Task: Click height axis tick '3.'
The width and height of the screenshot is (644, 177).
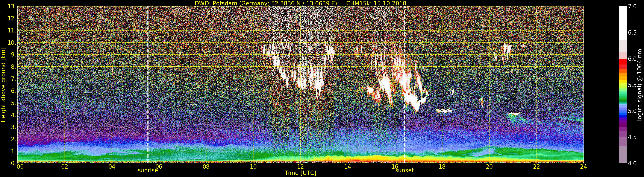Action: [14, 127]
